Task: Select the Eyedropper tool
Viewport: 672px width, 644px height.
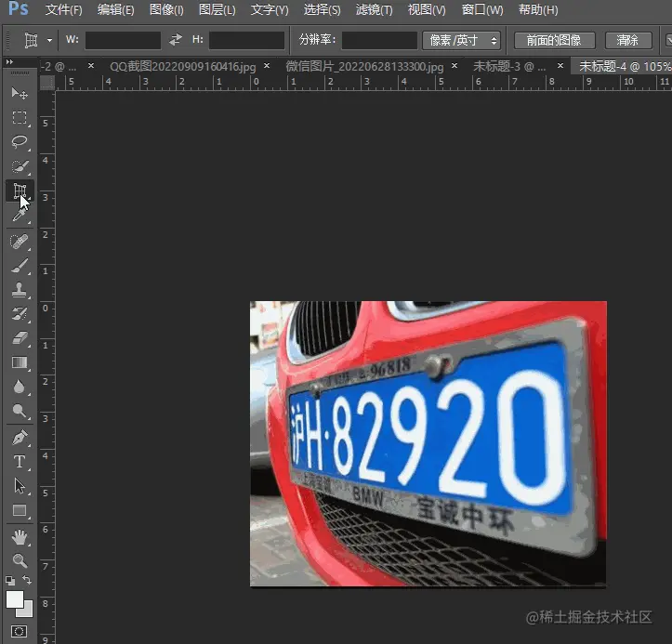Action: [20, 215]
